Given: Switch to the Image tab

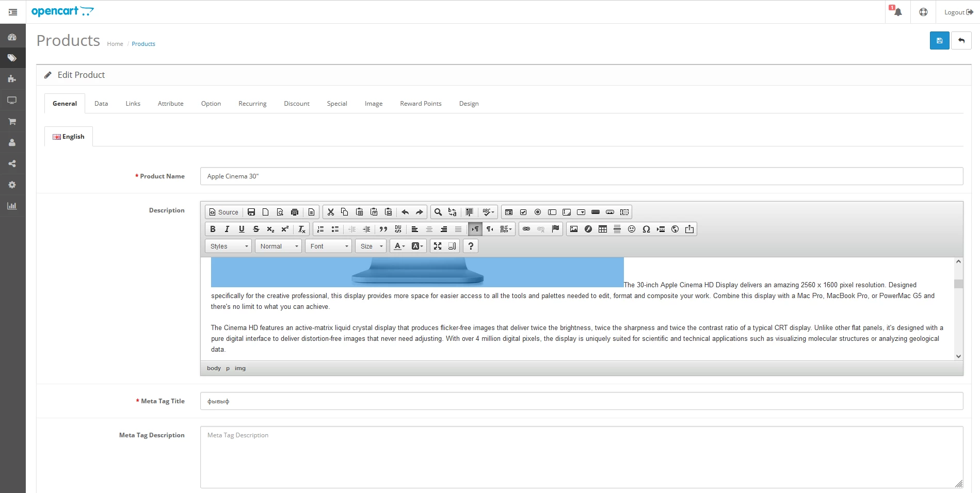Looking at the screenshot, I should (374, 104).
